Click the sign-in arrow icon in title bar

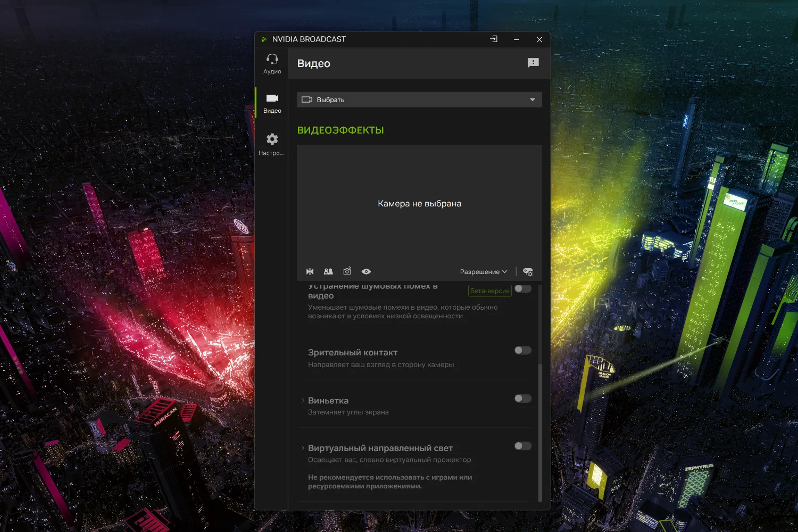pos(494,39)
